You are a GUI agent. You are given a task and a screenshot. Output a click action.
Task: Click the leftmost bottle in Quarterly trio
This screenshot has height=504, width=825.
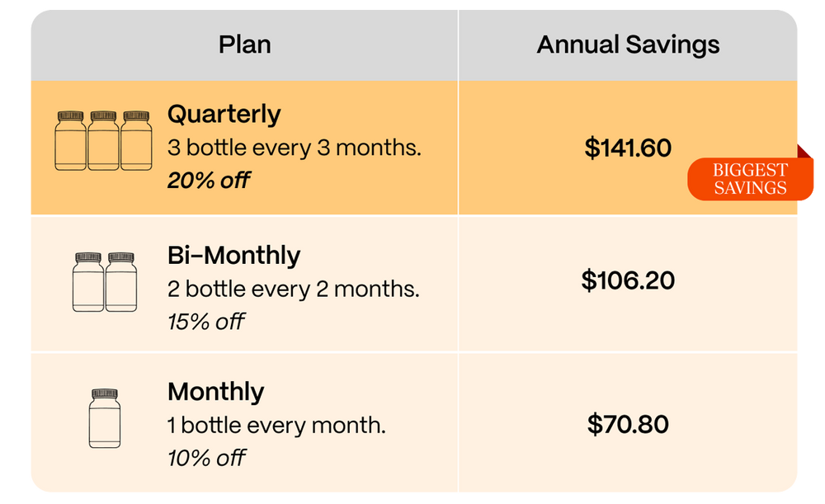[x=70, y=141]
